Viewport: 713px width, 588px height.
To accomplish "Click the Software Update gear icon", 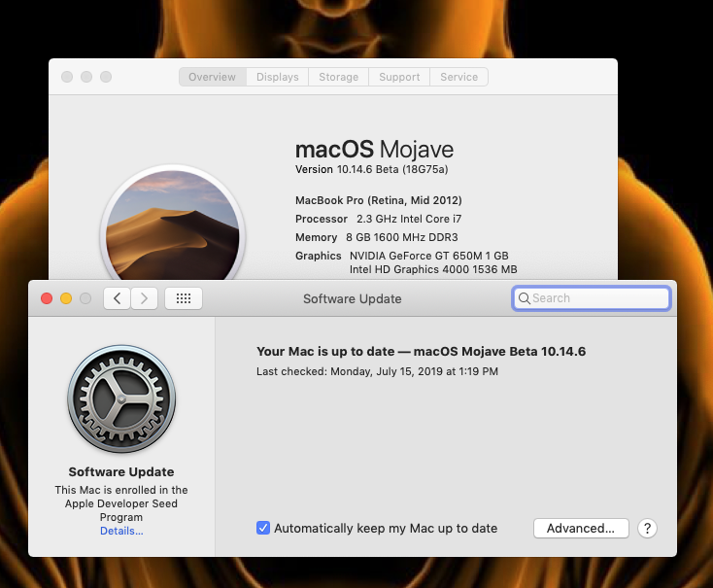I will point(121,398).
